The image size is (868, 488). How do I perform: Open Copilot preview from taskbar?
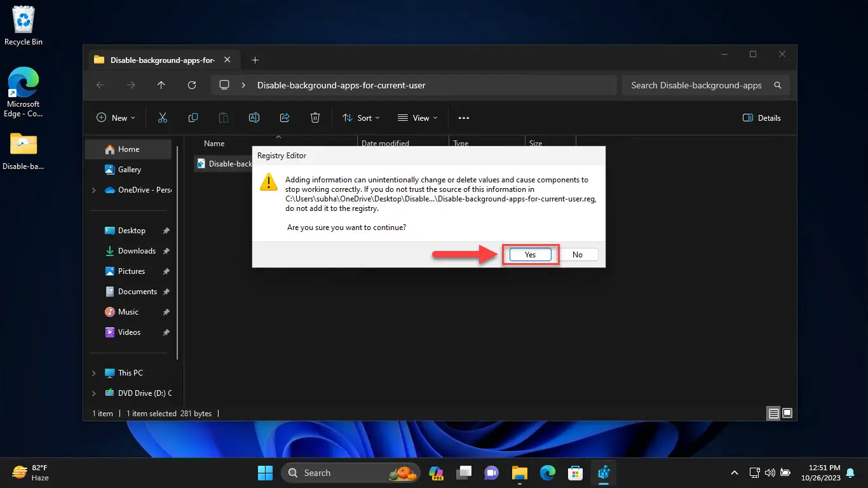(x=436, y=473)
